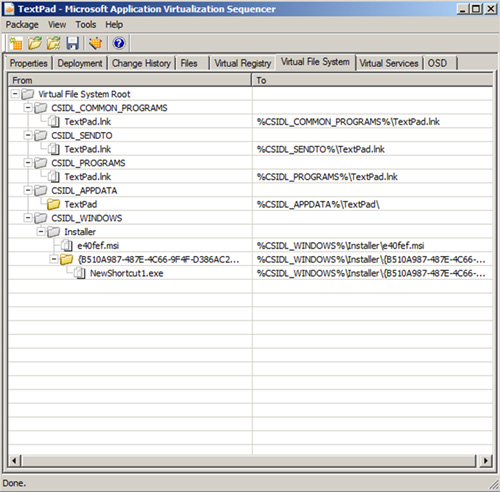The height and width of the screenshot is (492, 500).
Task: Click the e40fef.msi file icon
Action: 67,246
